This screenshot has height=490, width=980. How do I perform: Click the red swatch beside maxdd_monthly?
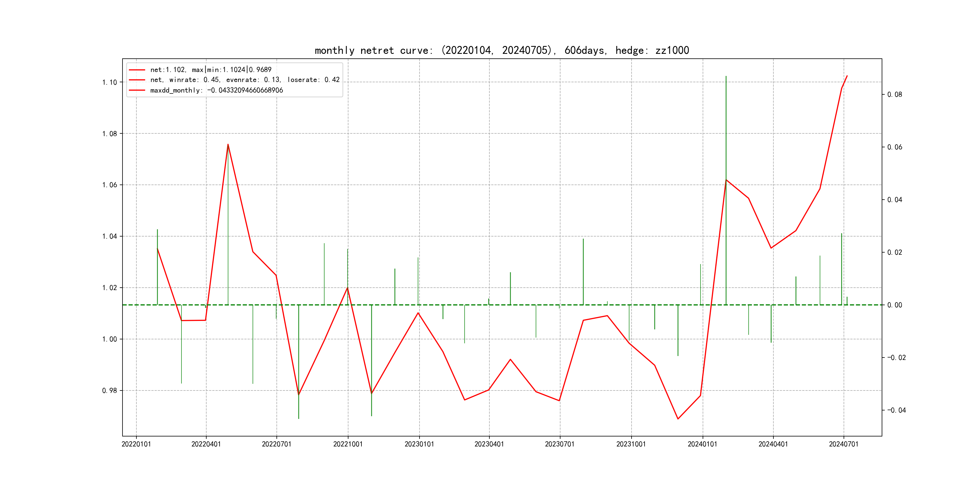tap(137, 90)
